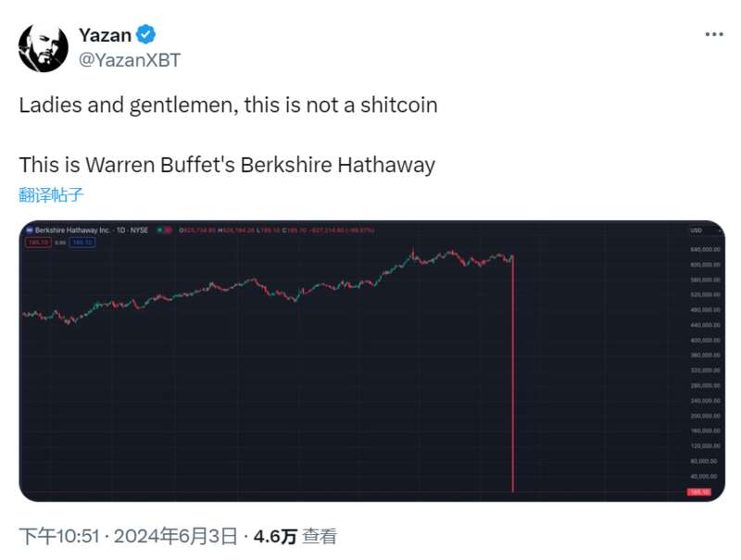Open the Yazan display name link
Image resolution: width=741 pixels, height=560 pixels.
(x=105, y=35)
